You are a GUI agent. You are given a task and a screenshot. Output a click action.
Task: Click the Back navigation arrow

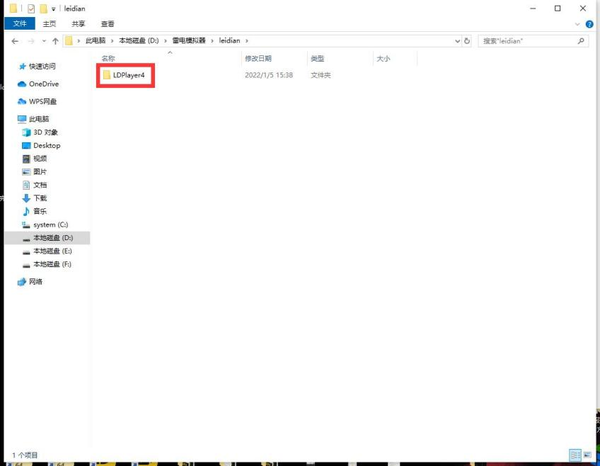tap(15, 41)
